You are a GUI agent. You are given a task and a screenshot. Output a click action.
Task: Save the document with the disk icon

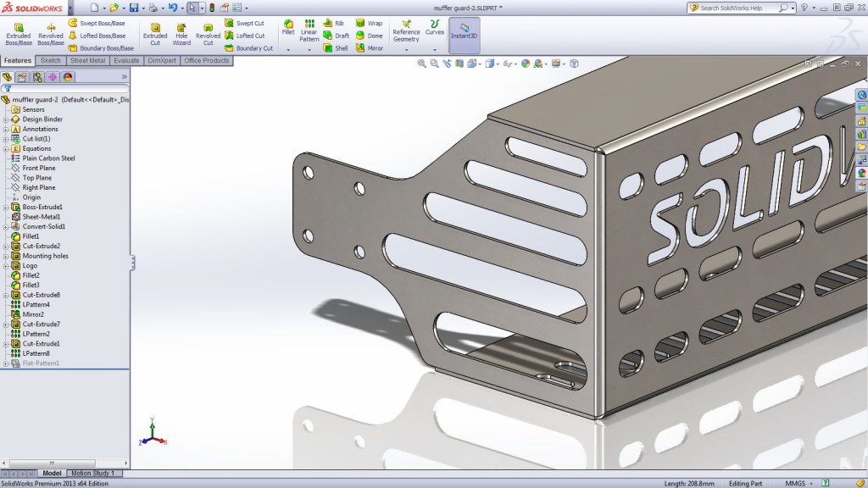(x=134, y=8)
